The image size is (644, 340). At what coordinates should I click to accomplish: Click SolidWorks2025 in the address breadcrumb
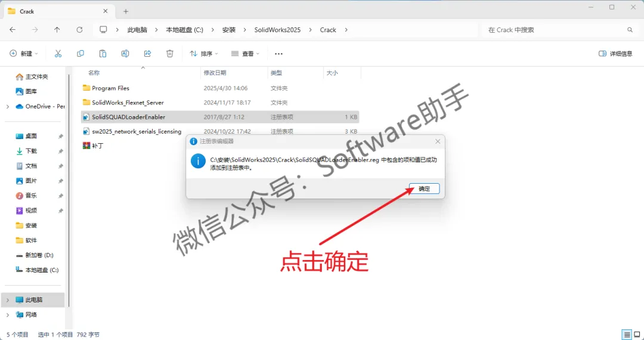pyautogui.click(x=277, y=30)
